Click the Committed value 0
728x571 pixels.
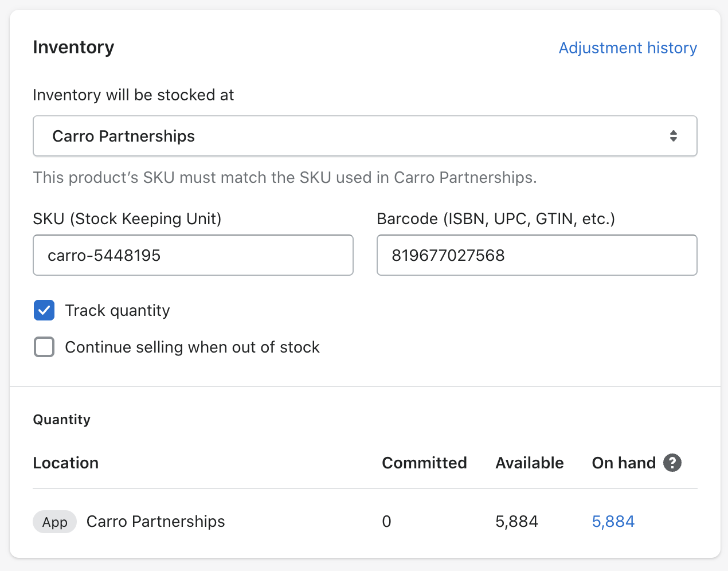(x=386, y=522)
